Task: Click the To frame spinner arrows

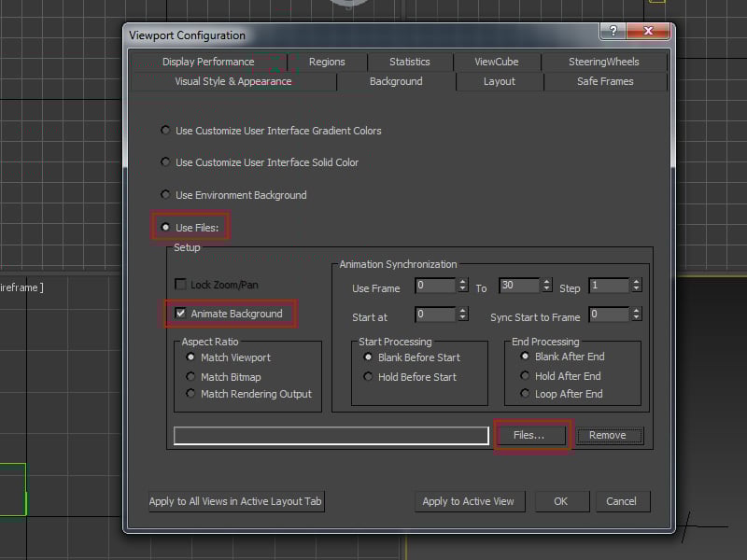Action: click(546, 286)
